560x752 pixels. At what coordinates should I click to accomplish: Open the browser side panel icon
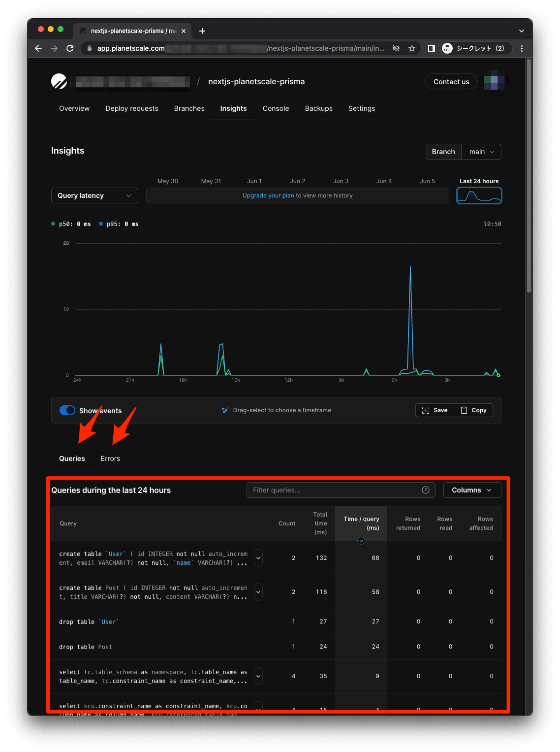[x=432, y=48]
